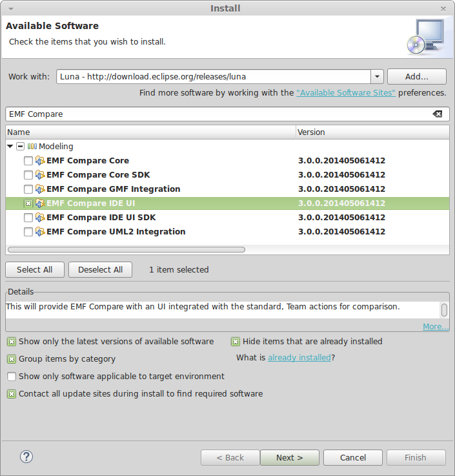Enable show only software applicable to target environment
This screenshot has height=476, width=455.
(12, 377)
